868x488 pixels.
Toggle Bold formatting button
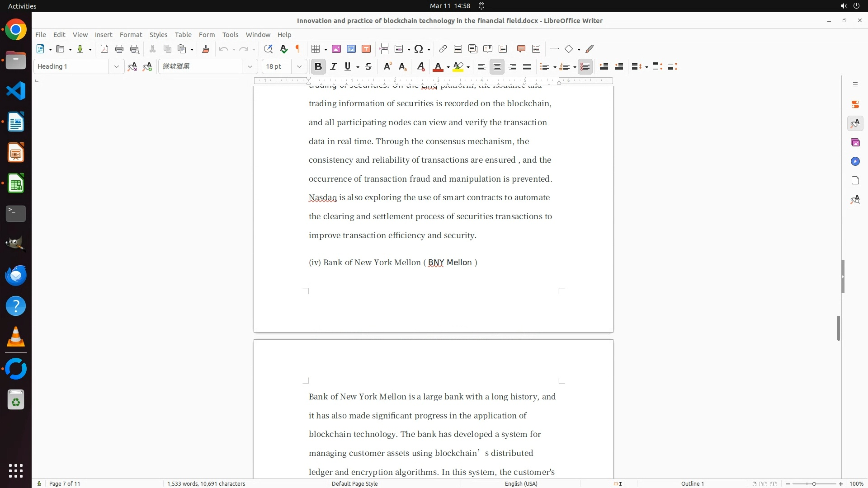pyautogui.click(x=318, y=66)
